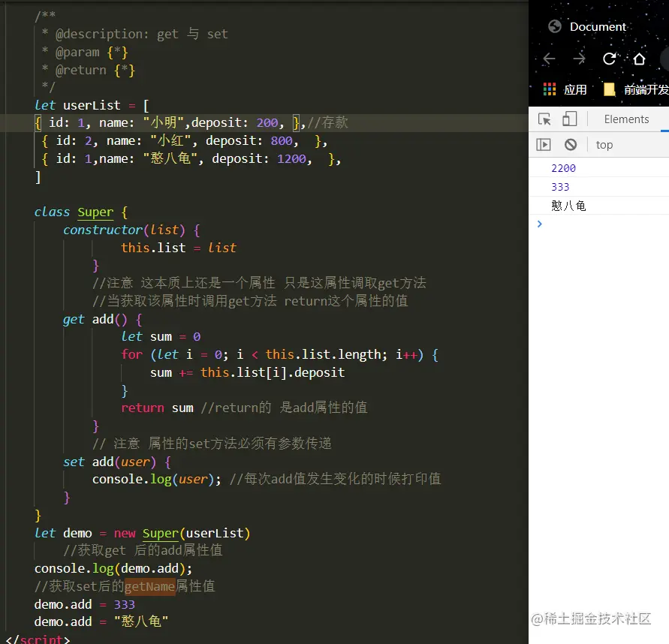Clear the console with the no-entry icon

tap(571, 144)
